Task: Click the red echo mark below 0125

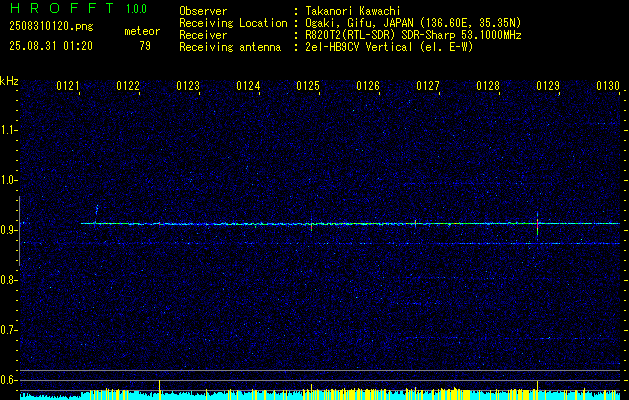Action: tap(311, 227)
